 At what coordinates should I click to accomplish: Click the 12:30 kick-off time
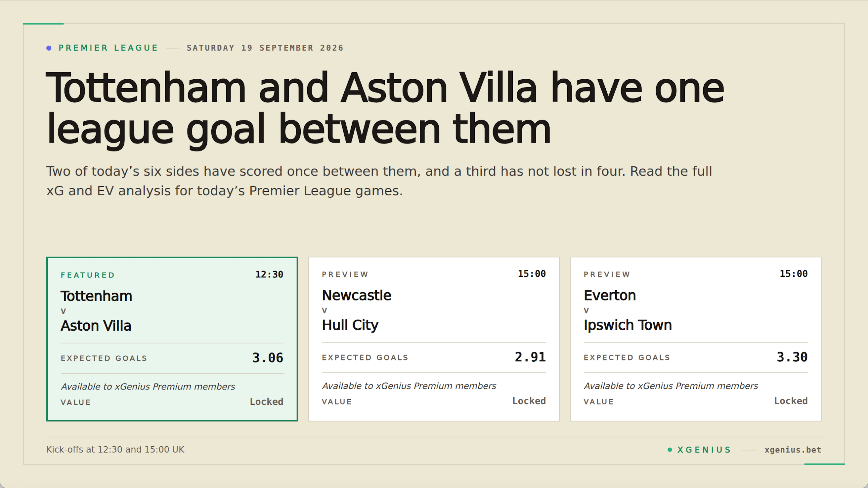[269, 274]
